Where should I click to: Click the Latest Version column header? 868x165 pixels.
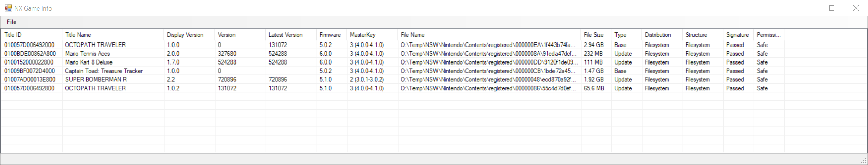point(291,35)
